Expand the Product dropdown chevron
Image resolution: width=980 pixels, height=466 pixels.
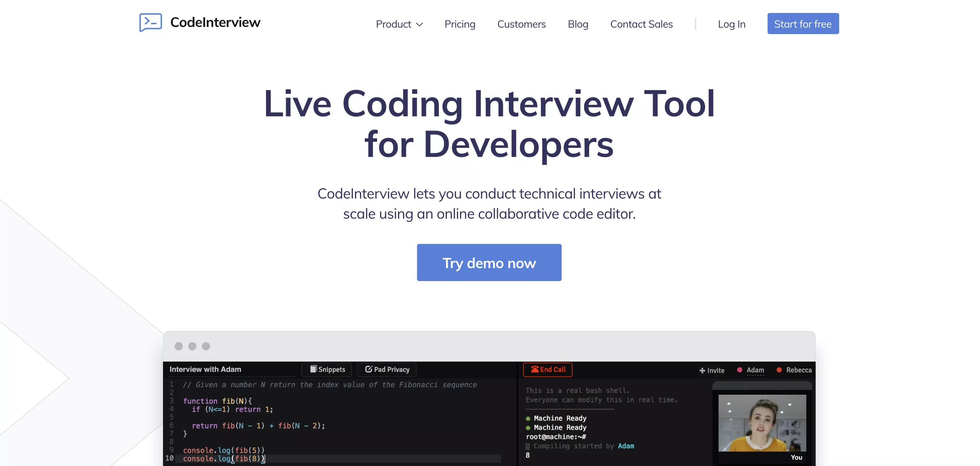[x=420, y=24]
